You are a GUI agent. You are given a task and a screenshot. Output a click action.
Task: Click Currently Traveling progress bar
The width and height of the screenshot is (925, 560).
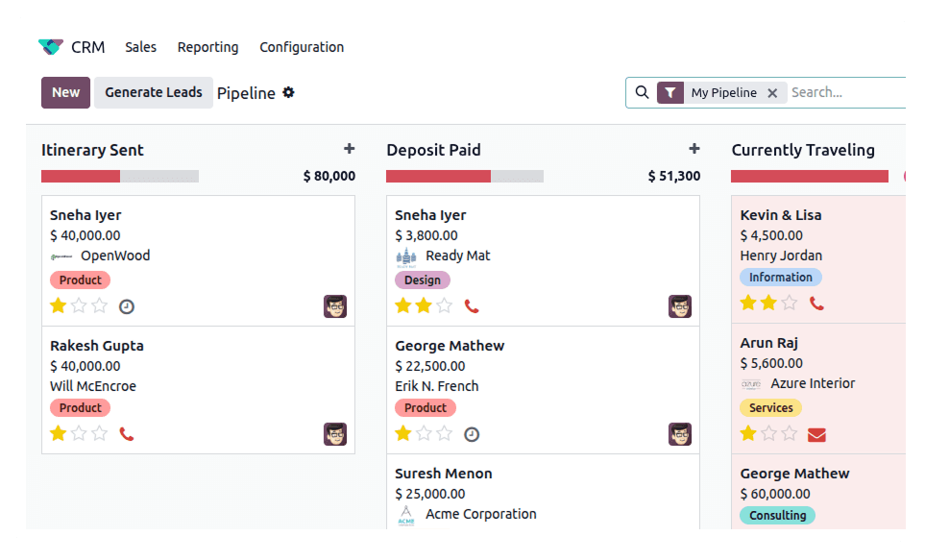[810, 176]
